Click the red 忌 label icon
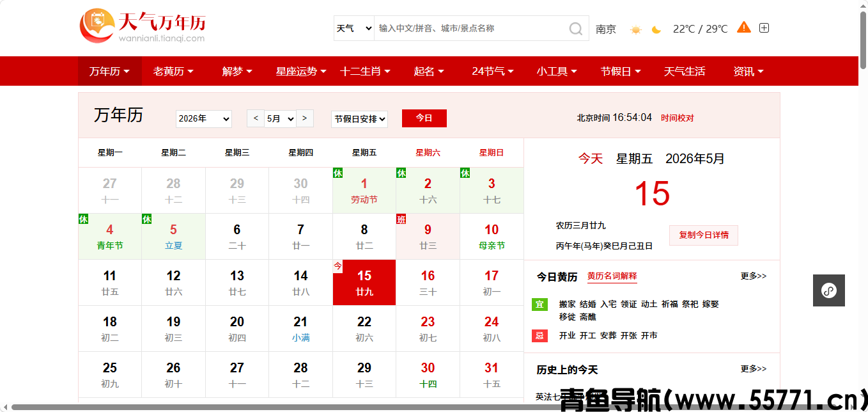868x412 pixels. pyautogui.click(x=539, y=335)
